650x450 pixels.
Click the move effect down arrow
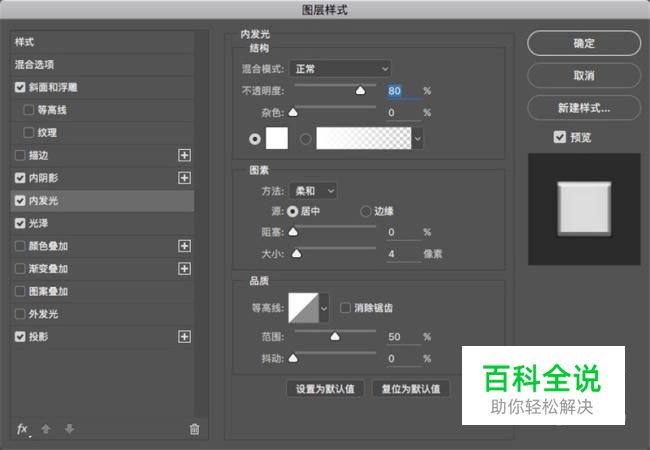[69, 429]
